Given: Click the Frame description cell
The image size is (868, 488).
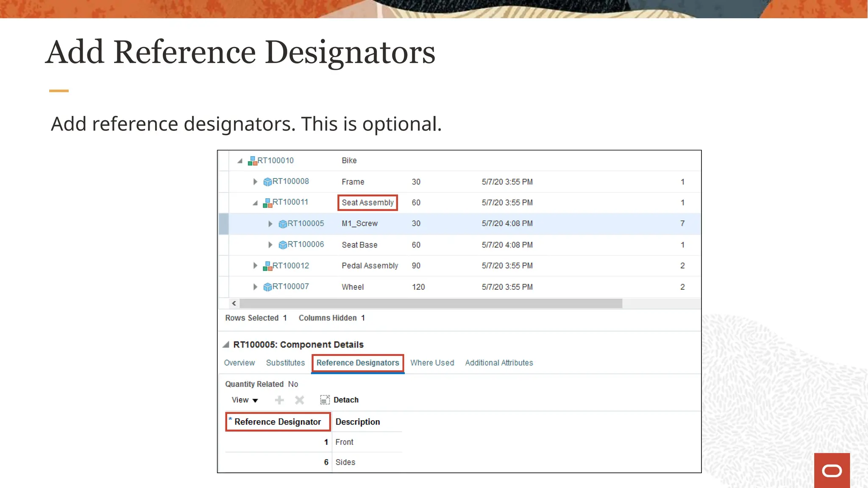Looking at the screenshot, I should [x=353, y=182].
